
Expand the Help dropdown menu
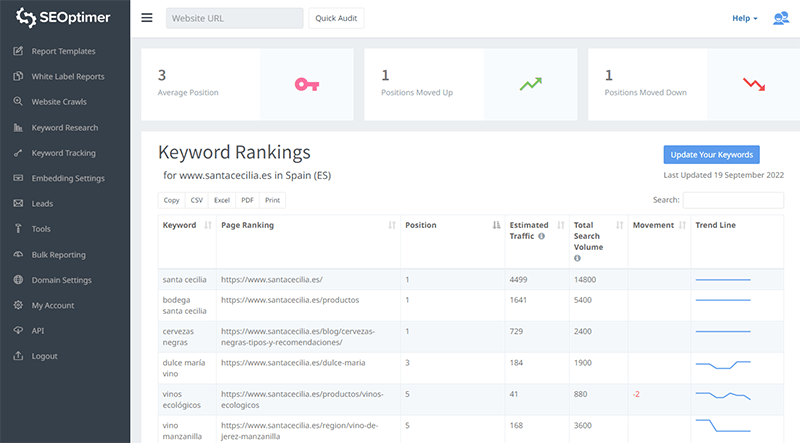[x=745, y=18]
